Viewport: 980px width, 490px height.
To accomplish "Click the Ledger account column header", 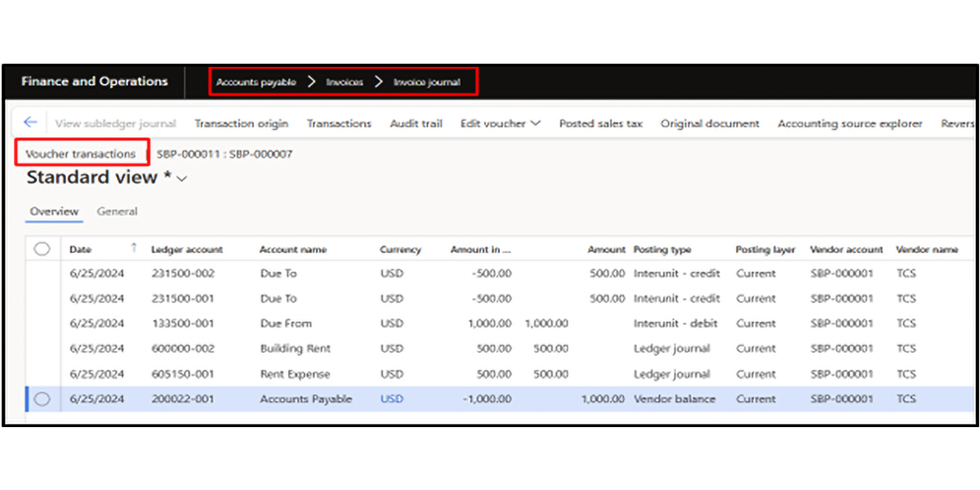I will point(186,249).
